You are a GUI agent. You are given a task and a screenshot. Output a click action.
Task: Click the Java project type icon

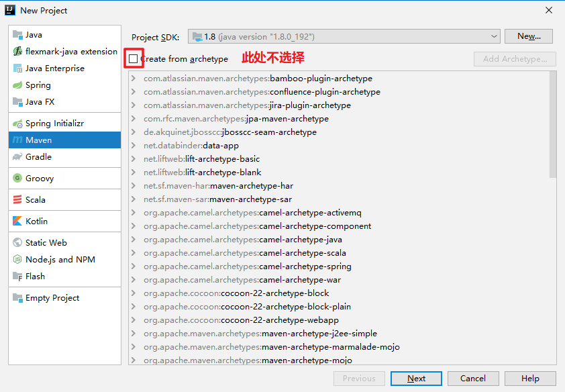[17, 35]
